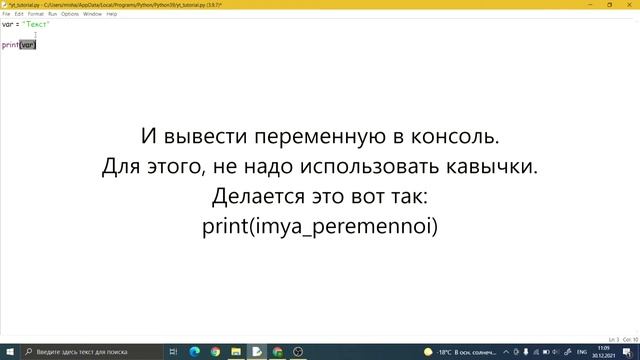Image resolution: width=640 pixels, height=360 pixels.
Task: Open the Run menu
Action: click(x=53, y=14)
